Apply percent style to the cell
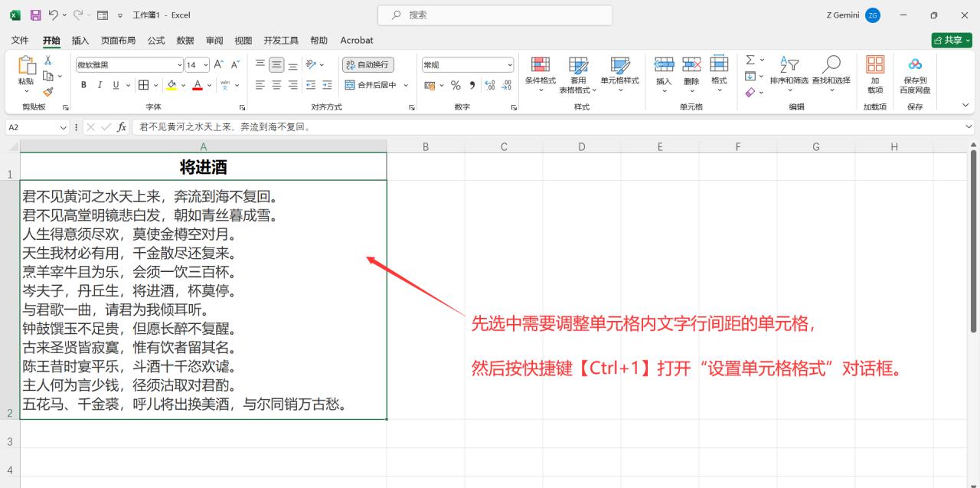 point(456,85)
